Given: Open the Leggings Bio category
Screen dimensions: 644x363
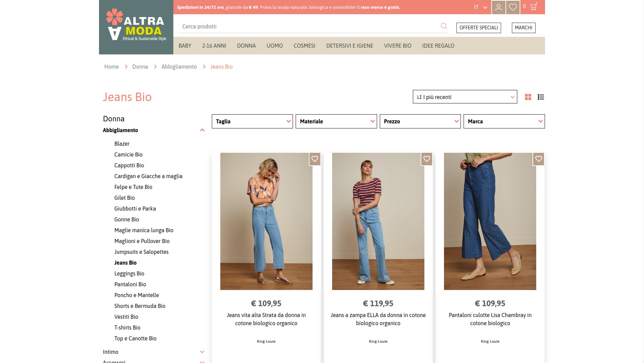Looking at the screenshot, I should (129, 273).
